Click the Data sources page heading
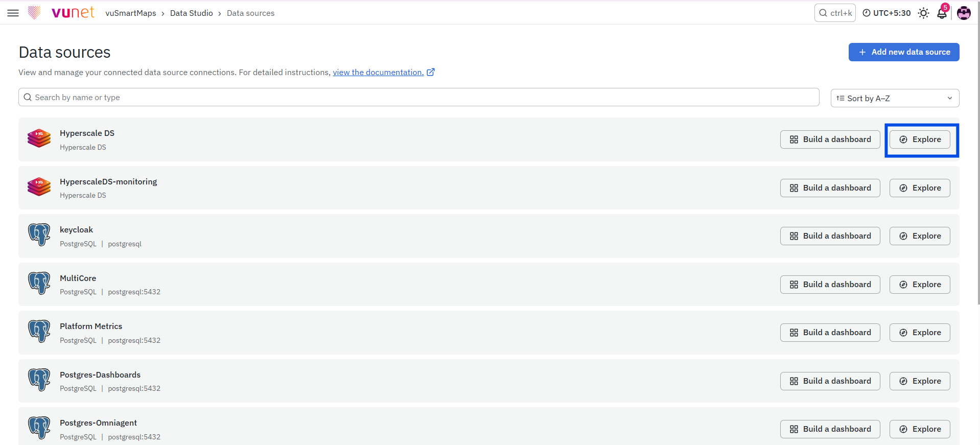The width and height of the screenshot is (980, 445). click(x=64, y=52)
